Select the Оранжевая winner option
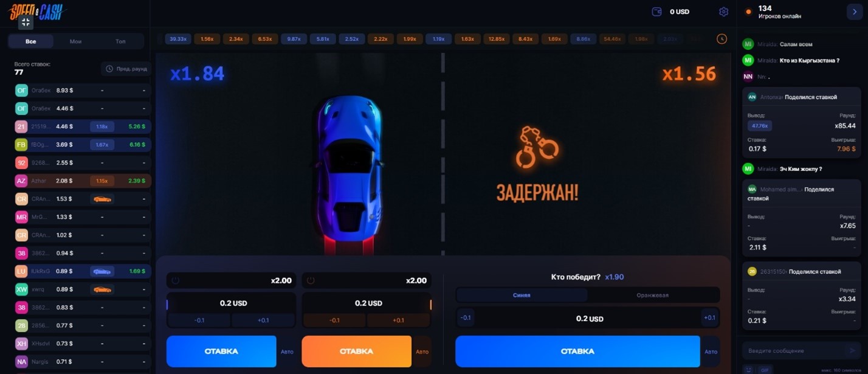The image size is (868, 374). (653, 295)
